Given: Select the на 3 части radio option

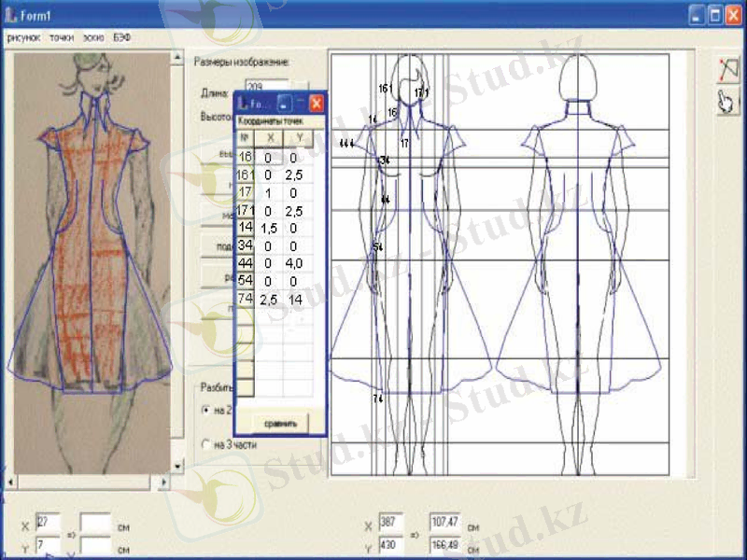Looking at the screenshot, I should (x=206, y=445).
